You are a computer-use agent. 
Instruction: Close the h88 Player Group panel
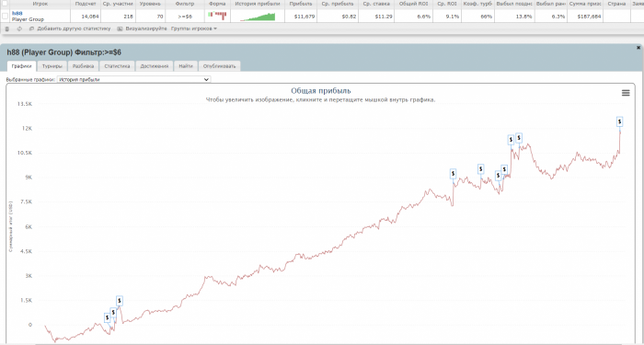(638, 48)
